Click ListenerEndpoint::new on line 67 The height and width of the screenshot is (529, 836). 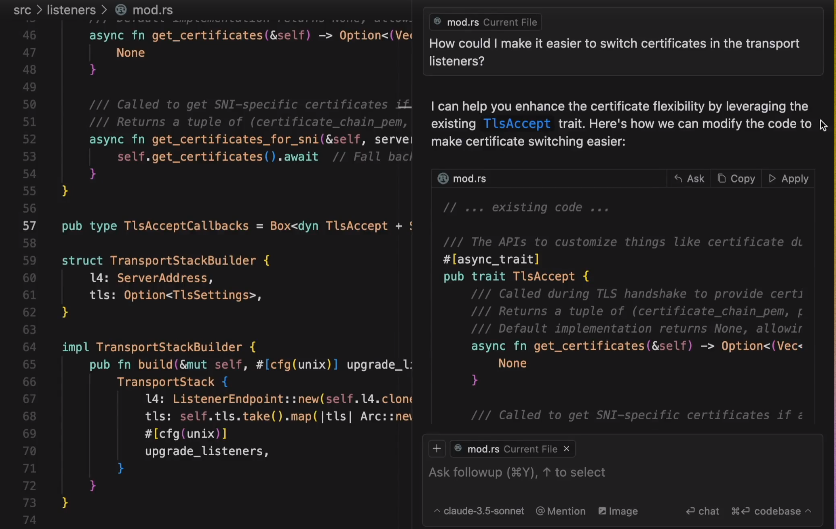click(246, 399)
